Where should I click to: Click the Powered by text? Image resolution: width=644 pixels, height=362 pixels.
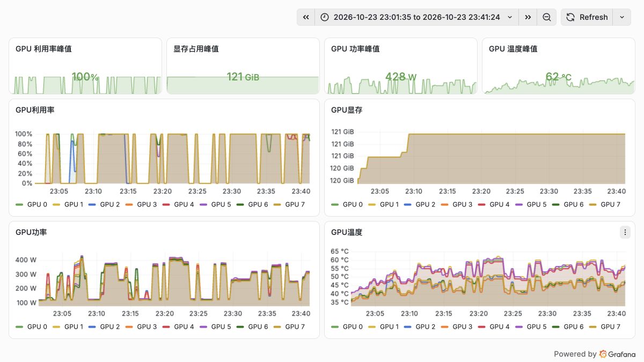tap(575, 354)
